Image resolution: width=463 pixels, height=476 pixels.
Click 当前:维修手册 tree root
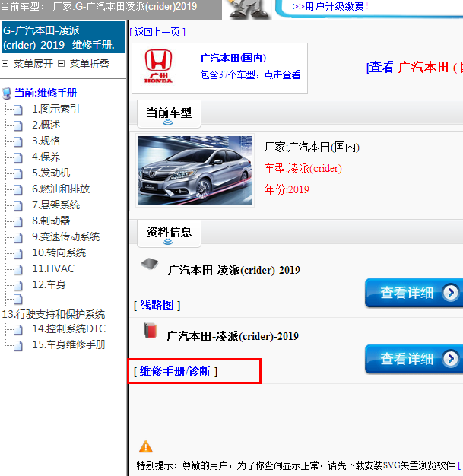pyautogui.click(x=46, y=94)
